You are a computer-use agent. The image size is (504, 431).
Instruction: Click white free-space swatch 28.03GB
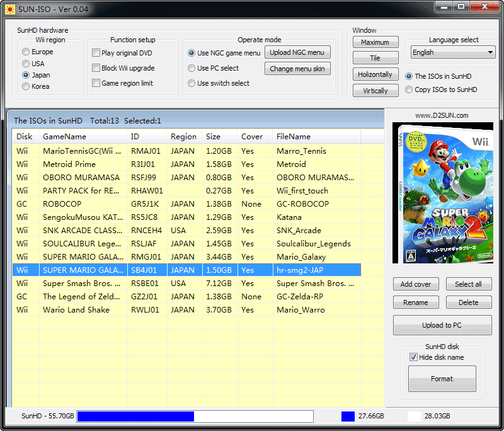point(414,417)
